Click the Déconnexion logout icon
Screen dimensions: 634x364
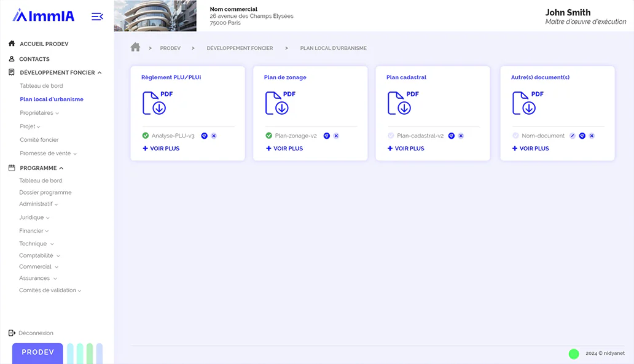[12, 333]
